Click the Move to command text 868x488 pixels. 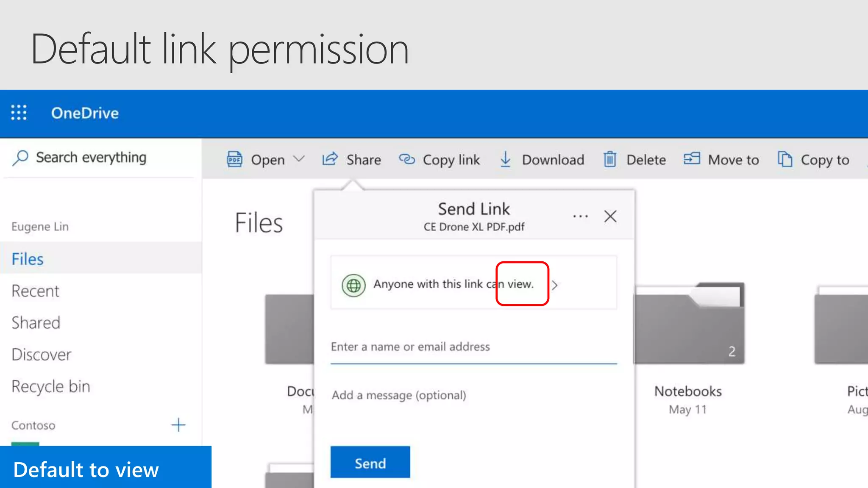point(734,160)
